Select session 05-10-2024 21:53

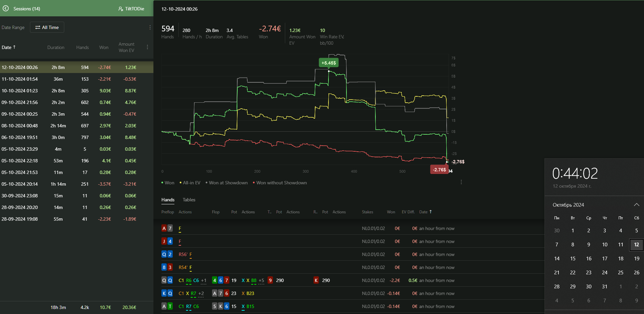pyautogui.click(x=77, y=172)
